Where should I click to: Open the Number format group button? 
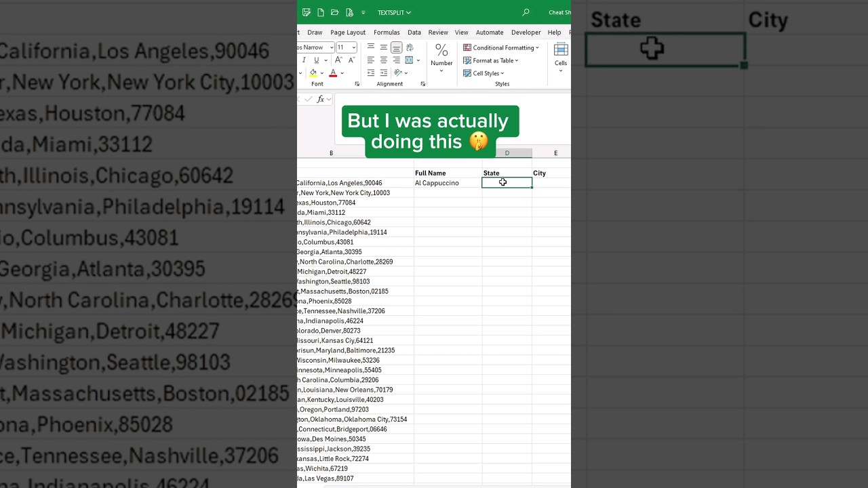(441, 58)
